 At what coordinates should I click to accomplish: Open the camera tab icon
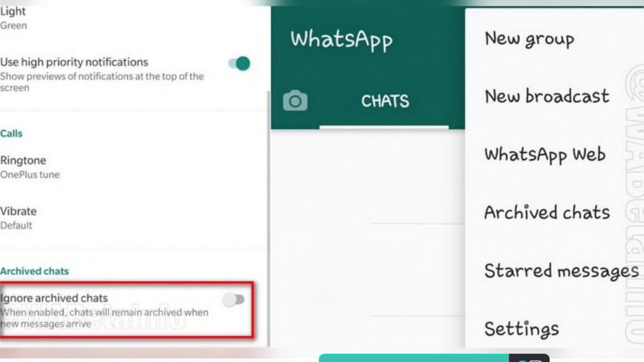pyautogui.click(x=295, y=101)
